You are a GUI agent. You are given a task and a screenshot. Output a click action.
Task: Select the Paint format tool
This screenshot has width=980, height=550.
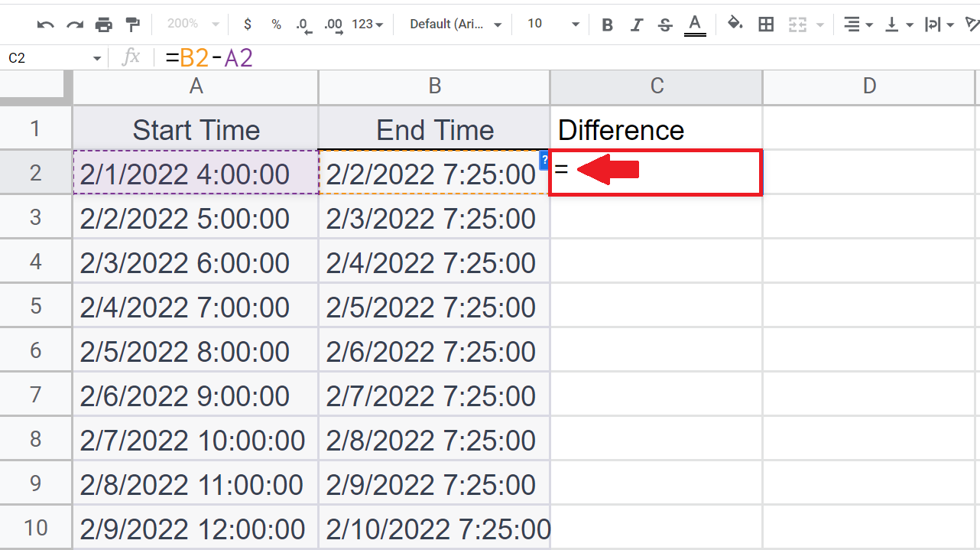133,24
